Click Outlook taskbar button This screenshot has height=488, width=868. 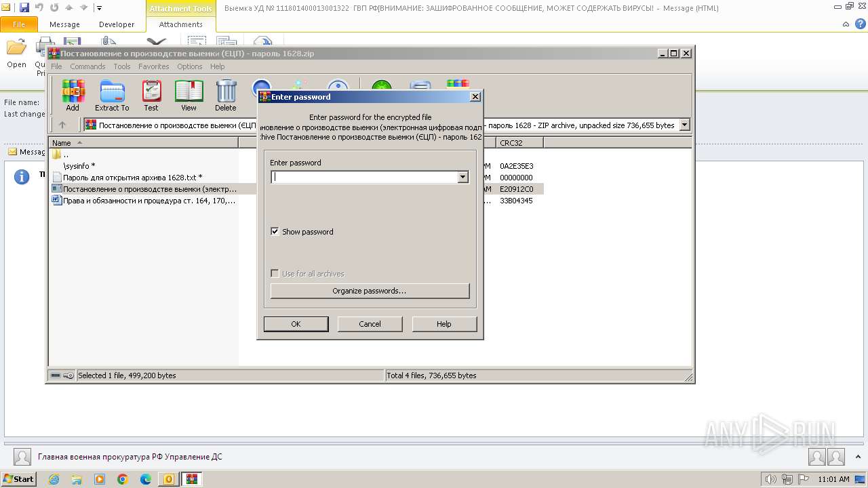click(168, 479)
